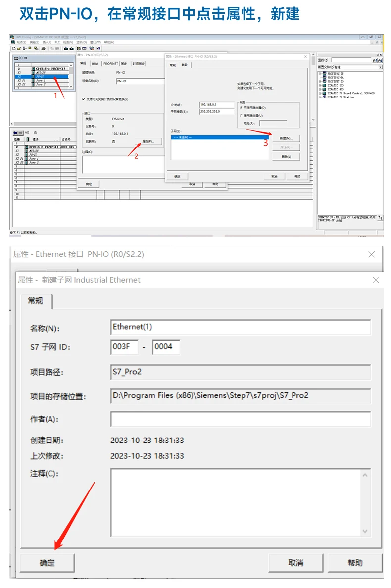
Task: Click 确定 in the new subnet dialog
Action: [47, 563]
